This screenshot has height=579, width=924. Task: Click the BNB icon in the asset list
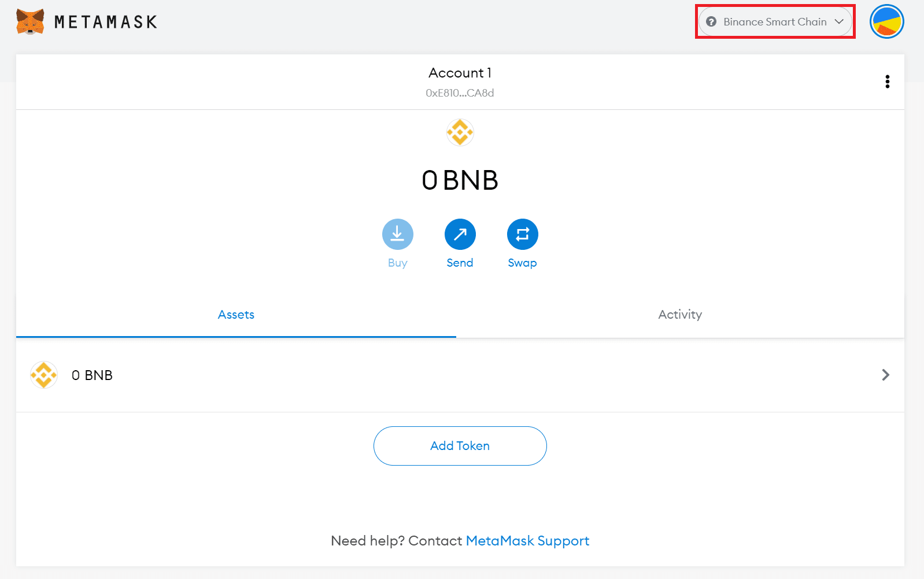coord(44,375)
